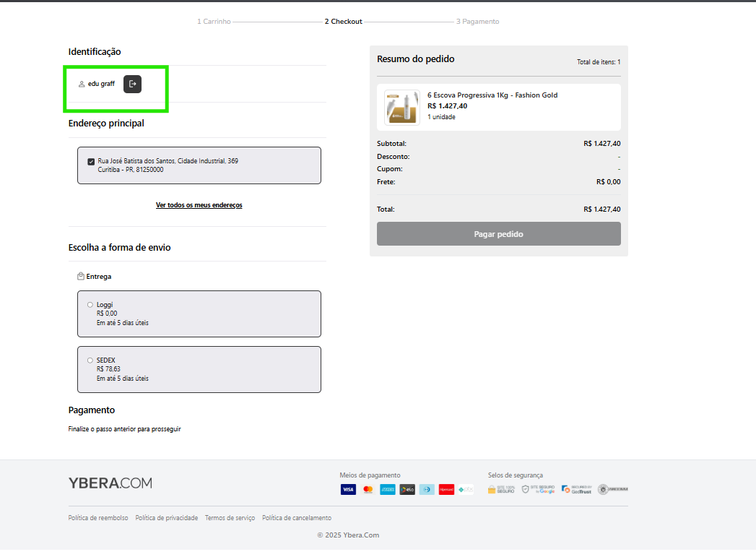The height and width of the screenshot is (557, 756).
Task: Click the edu graff user name
Action: [x=101, y=84]
